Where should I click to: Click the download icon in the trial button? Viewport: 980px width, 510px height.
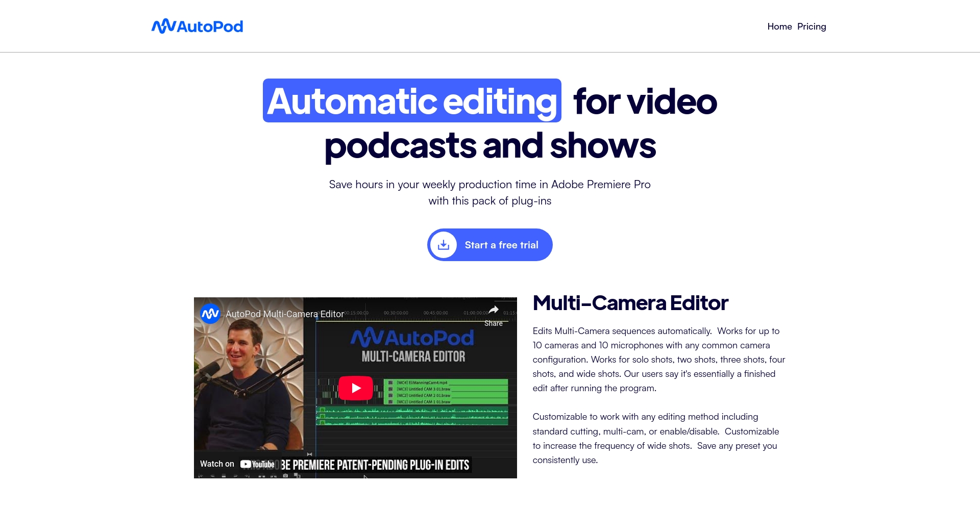[x=444, y=245]
